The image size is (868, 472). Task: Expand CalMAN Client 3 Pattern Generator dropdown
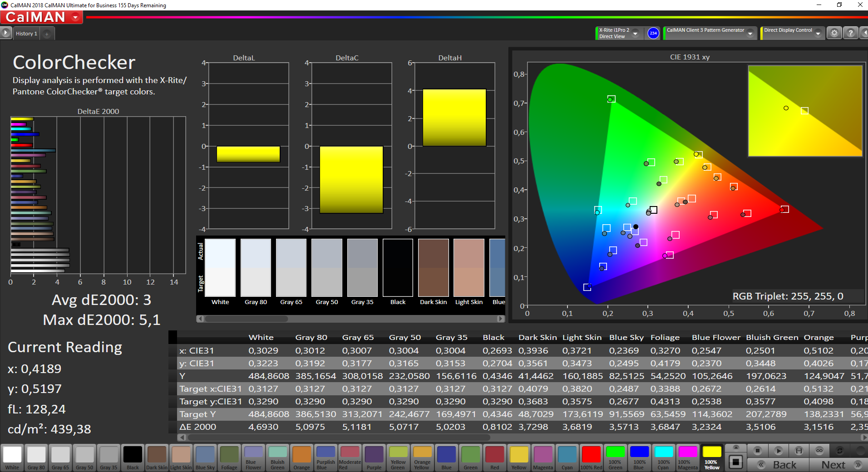click(x=750, y=33)
